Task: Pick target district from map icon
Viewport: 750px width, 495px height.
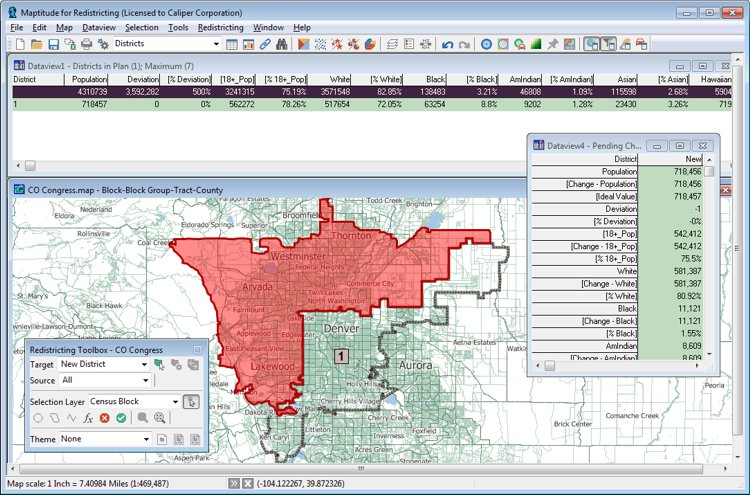Action: [159, 365]
